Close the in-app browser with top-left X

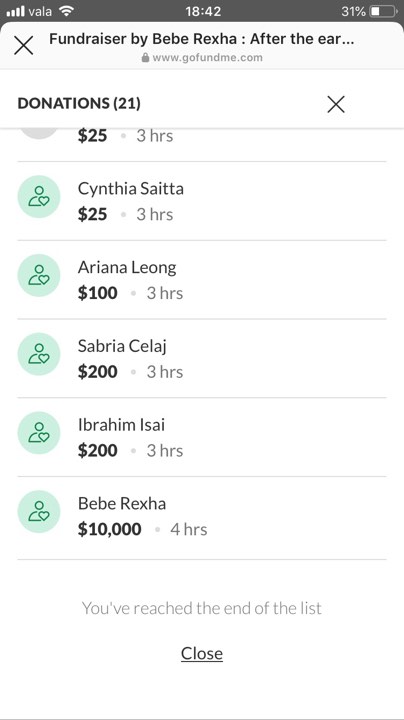point(23,45)
